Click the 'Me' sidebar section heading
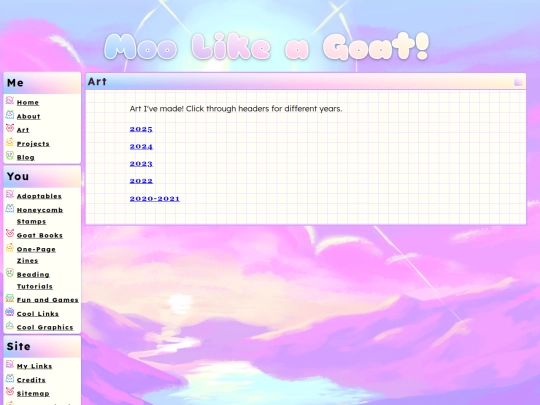The image size is (540, 405). [x=15, y=83]
